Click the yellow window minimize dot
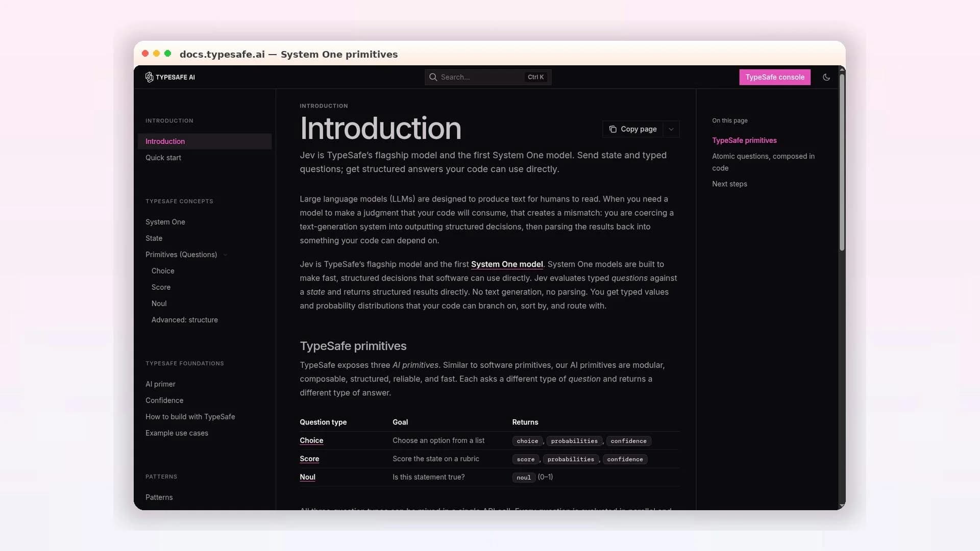This screenshot has height=551, width=980. click(x=156, y=54)
